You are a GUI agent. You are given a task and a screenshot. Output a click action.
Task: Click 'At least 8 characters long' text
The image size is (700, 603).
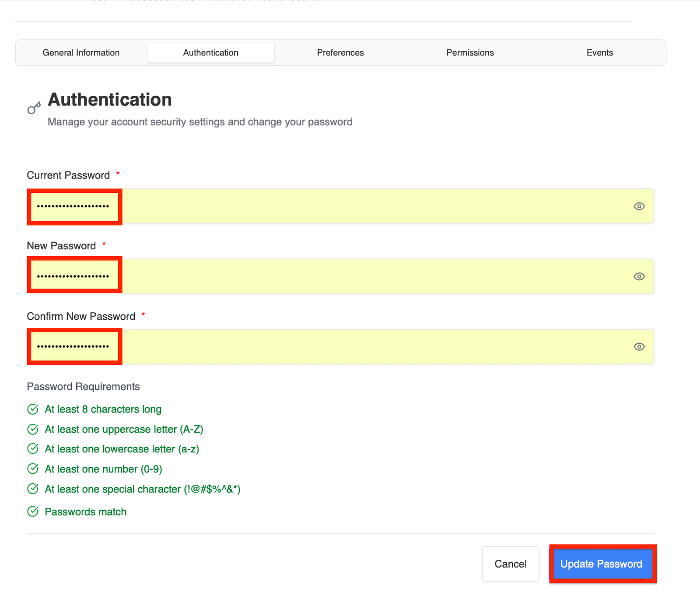tap(103, 409)
